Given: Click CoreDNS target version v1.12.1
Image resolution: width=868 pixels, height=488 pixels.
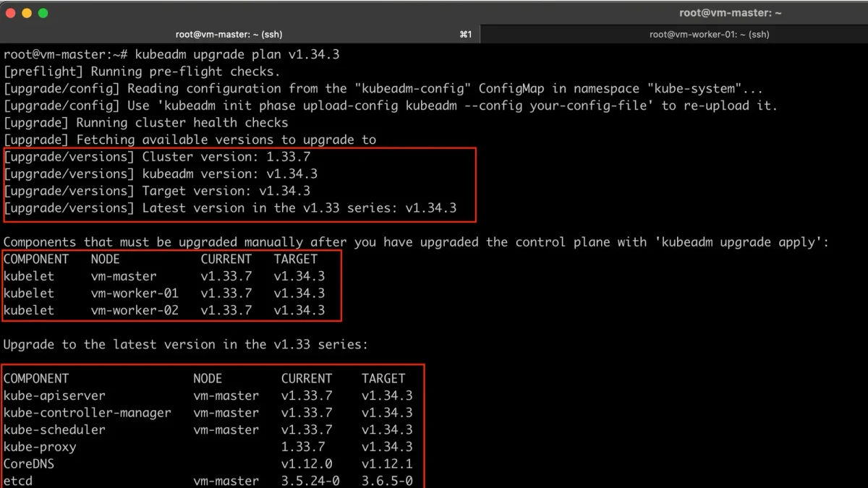Looking at the screenshot, I should click(387, 463).
